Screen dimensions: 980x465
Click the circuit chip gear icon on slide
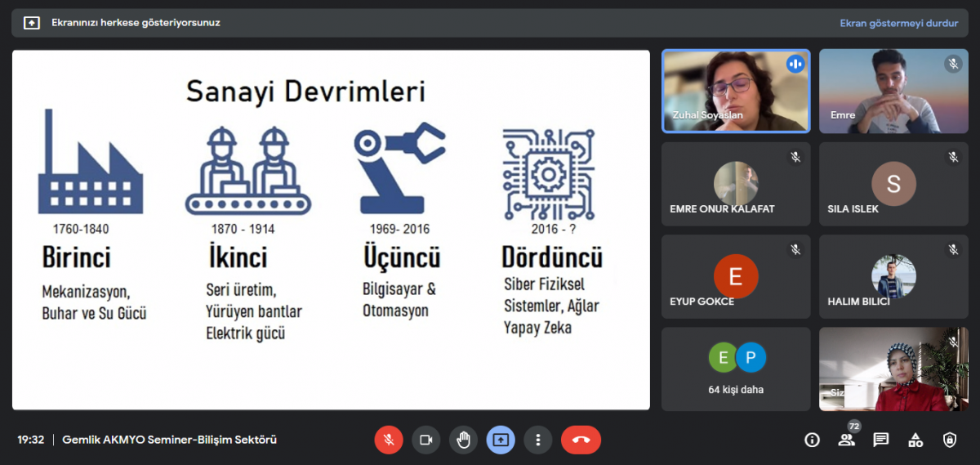(549, 174)
